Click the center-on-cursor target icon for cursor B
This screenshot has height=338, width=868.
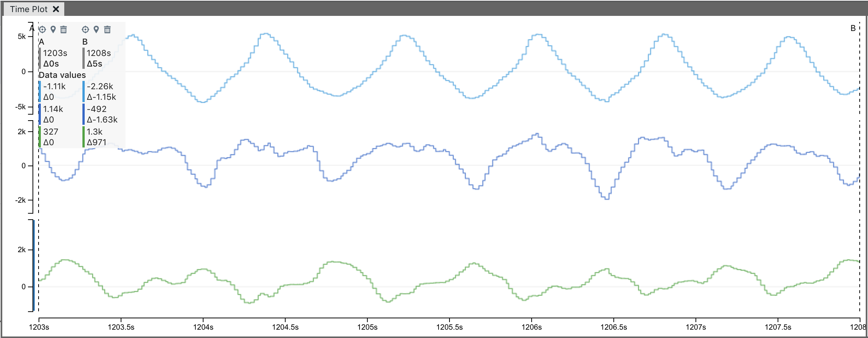point(85,29)
